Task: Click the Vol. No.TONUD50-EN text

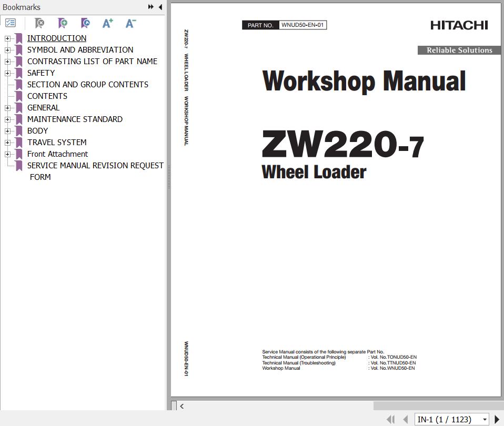Action: [394, 357]
